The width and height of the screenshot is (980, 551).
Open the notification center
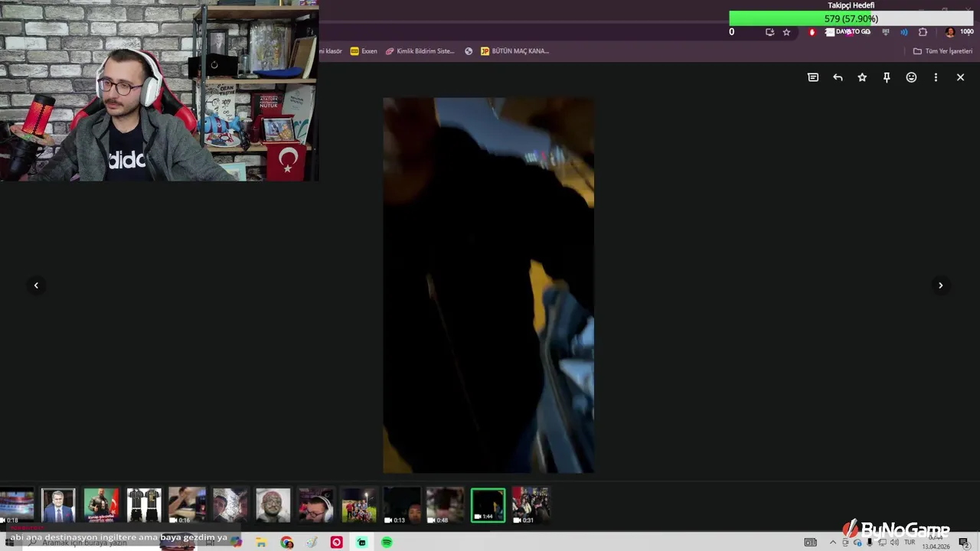click(x=964, y=543)
